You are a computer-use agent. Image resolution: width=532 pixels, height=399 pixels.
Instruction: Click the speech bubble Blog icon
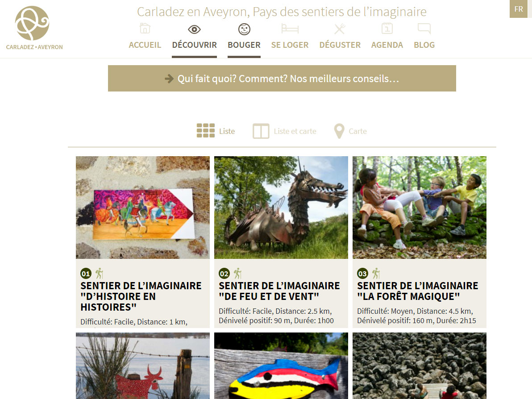coord(424,29)
